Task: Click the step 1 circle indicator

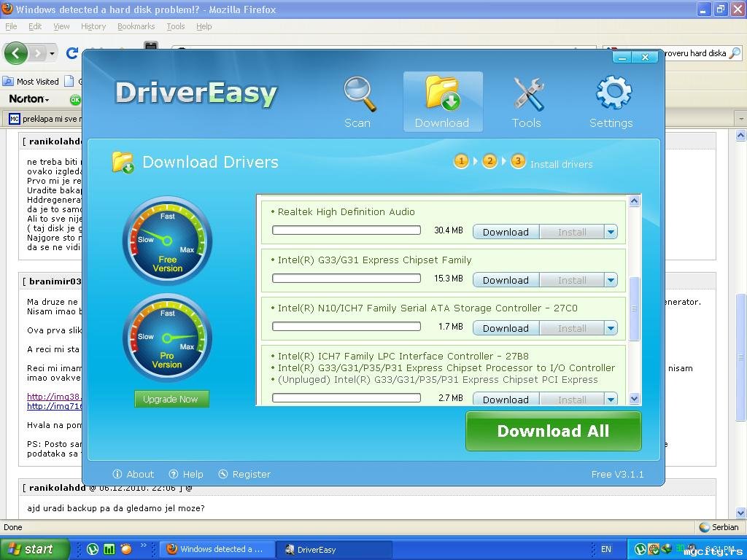Action: [461, 161]
